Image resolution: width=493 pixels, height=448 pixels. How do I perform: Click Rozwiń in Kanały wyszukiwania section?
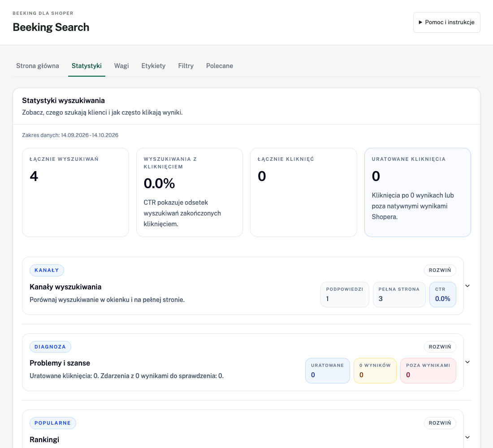point(440,271)
